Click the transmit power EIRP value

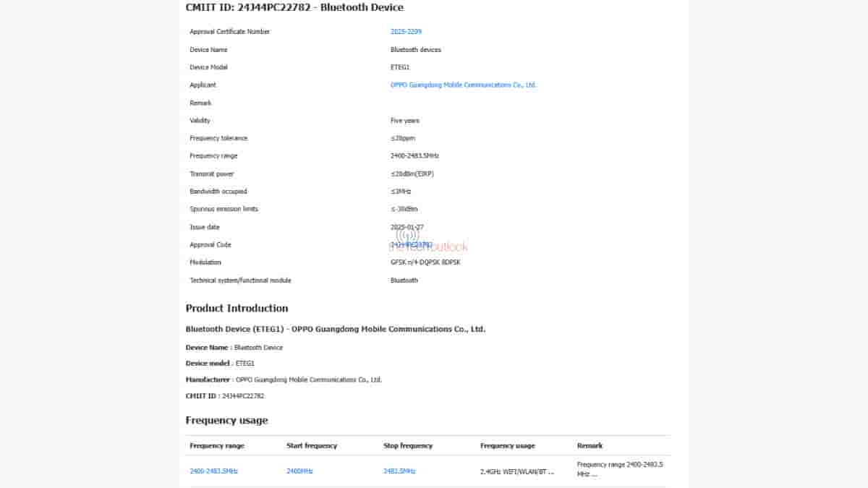pyautogui.click(x=412, y=174)
